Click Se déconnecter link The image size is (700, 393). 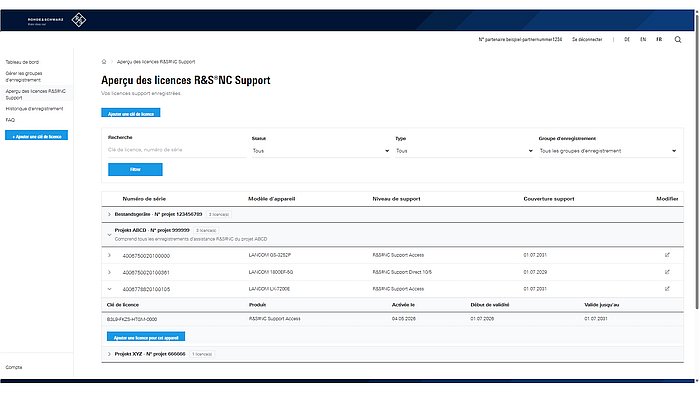587,40
